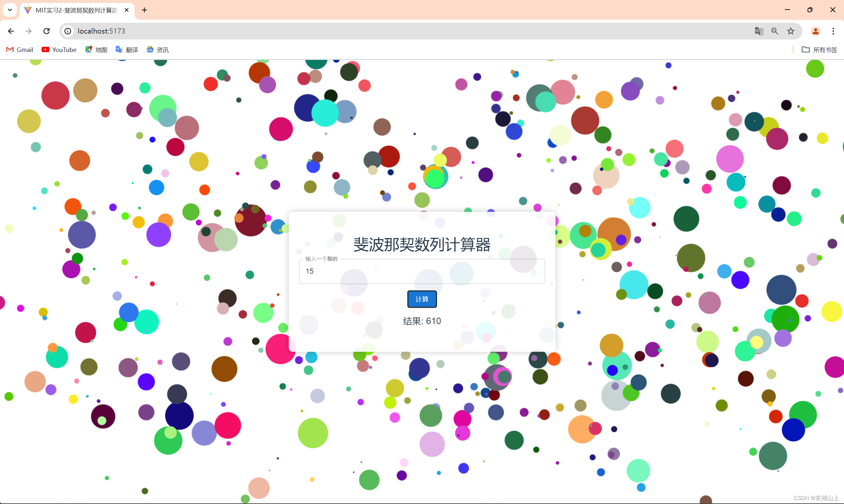Image resolution: width=844 pixels, height=504 pixels.
Task: Click the browser forward arrow
Action: [x=29, y=31]
